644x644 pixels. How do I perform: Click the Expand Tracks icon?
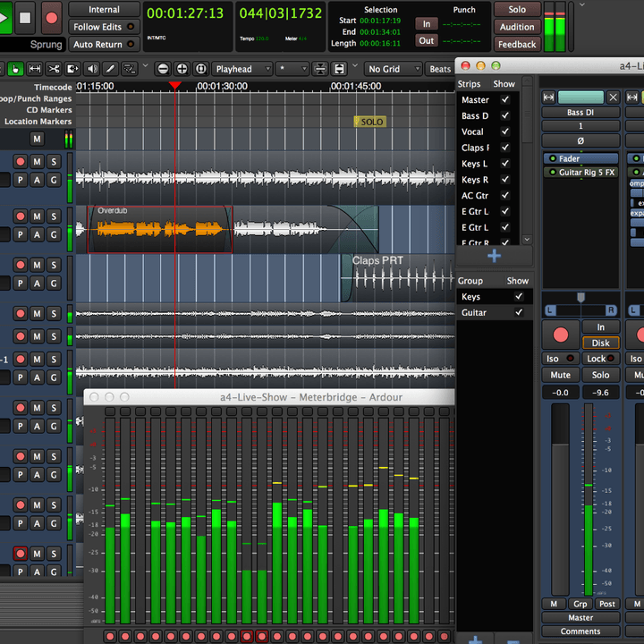339,69
